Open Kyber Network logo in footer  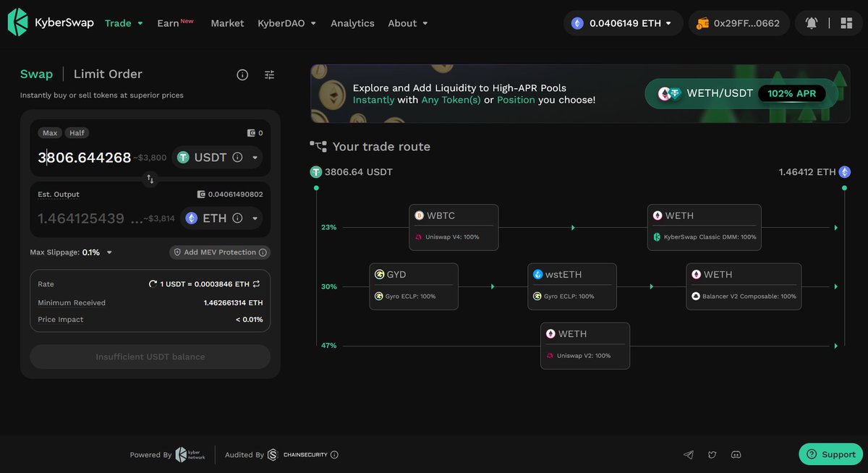click(190, 455)
